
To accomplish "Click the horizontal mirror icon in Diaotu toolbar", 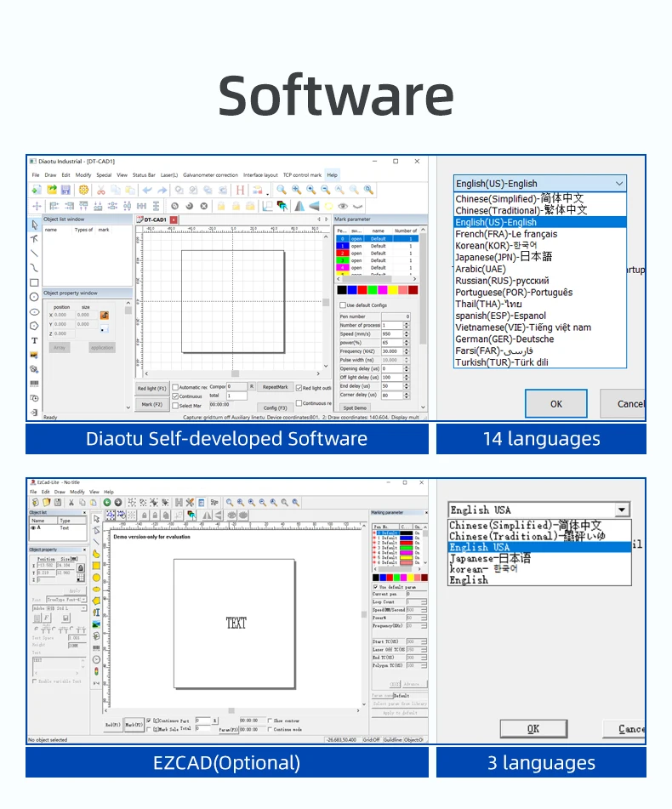I will [299, 207].
